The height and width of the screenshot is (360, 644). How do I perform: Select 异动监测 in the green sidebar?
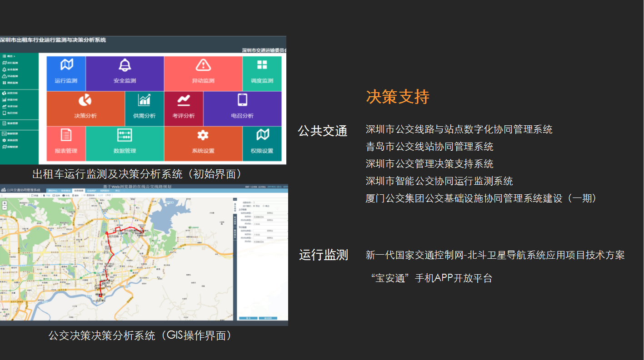pos(10,76)
